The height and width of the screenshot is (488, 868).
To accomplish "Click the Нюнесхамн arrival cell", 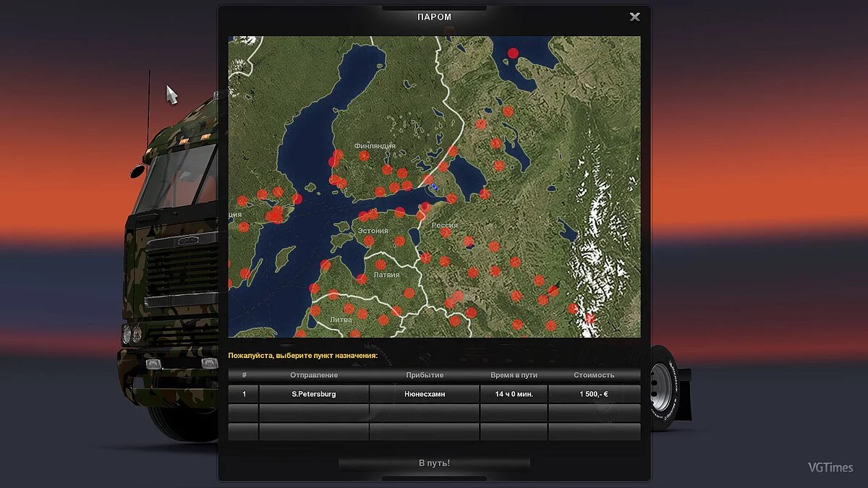I will [x=425, y=394].
